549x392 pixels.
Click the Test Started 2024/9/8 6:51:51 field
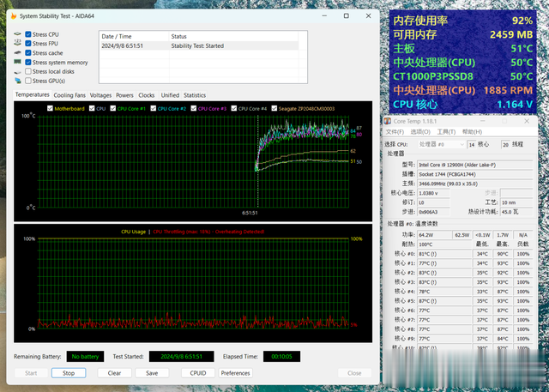tap(181, 356)
